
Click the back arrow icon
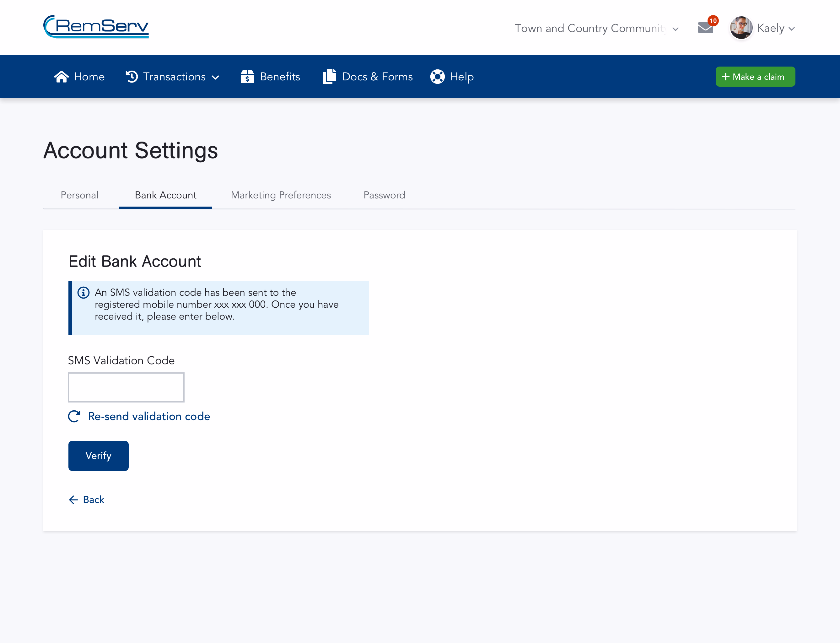pyautogui.click(x=73, y=500)
